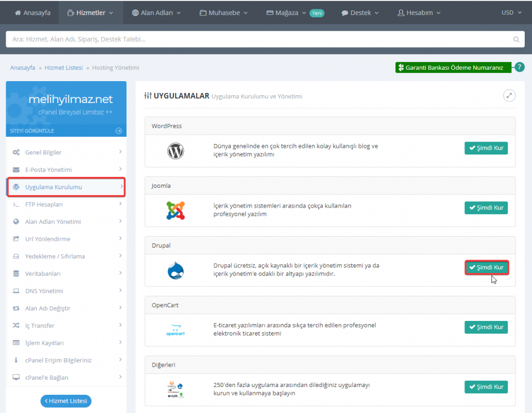Click the arrow icon beside Siteyi Görüntüle
The height and width of the screenshot is (413, 532).
[x=119, y=131]
